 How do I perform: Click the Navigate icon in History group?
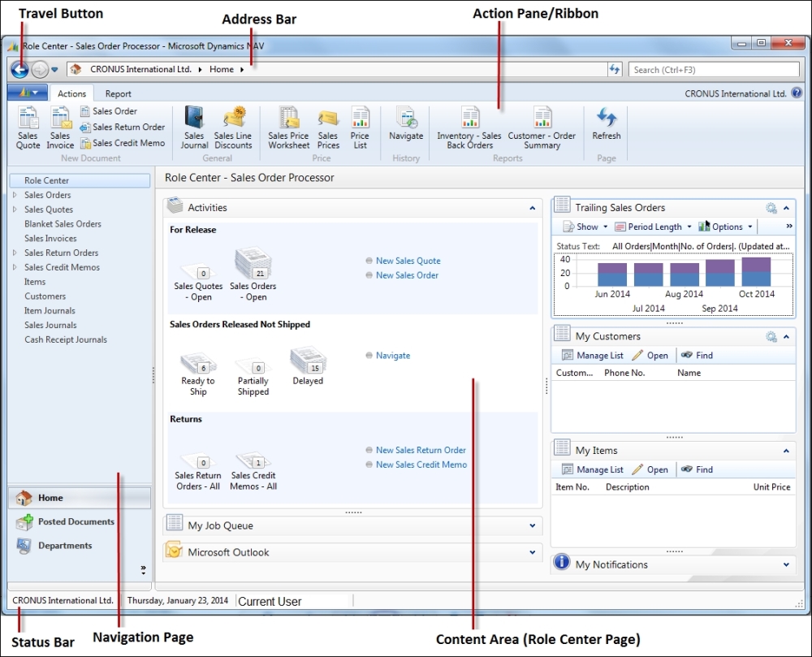(x=406, y=123)
